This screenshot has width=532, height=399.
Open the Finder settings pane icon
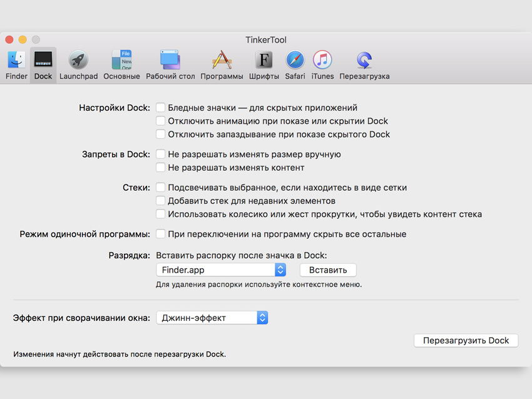(x=16, y=61)
